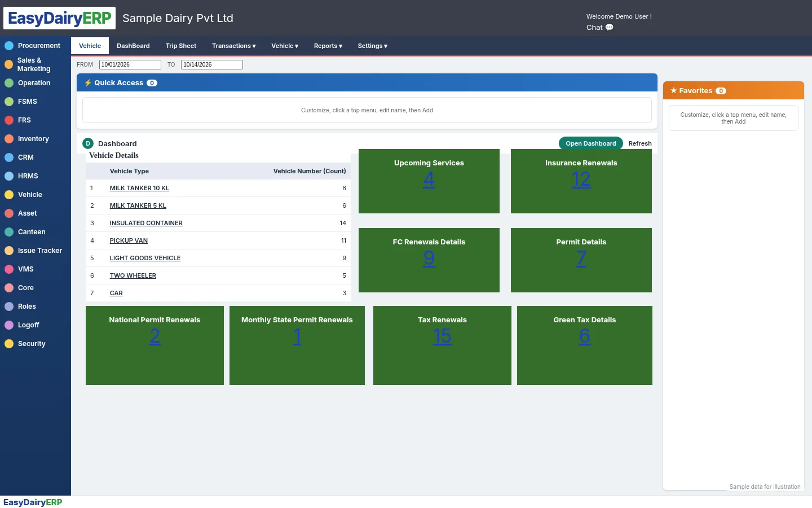Click the Quick Access lightning bolt icon
This screenshot has width=812, height=508.
click(88, 83)
